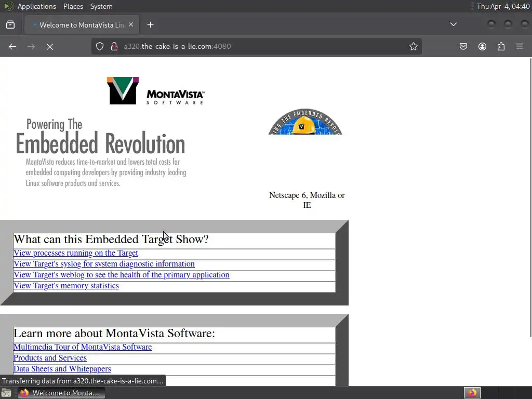The image size is (532, 399).
Task: Open Save to Pocket icon
Action: (463, 46)
